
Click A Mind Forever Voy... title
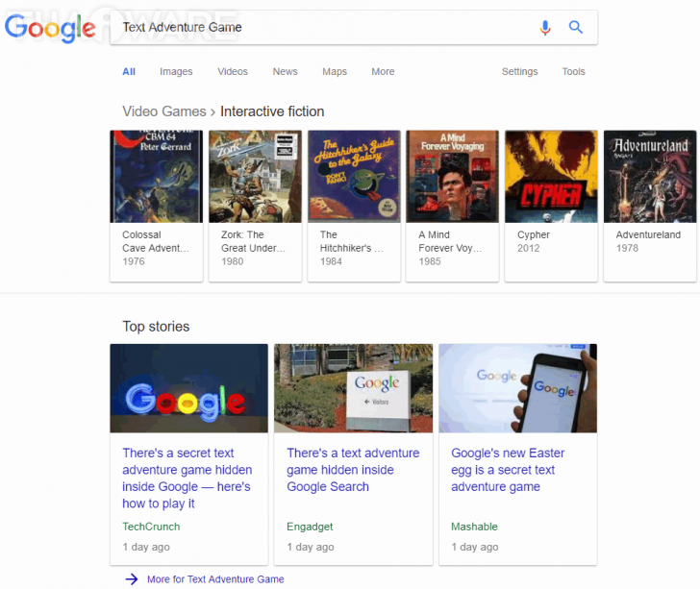pos(450,241)
